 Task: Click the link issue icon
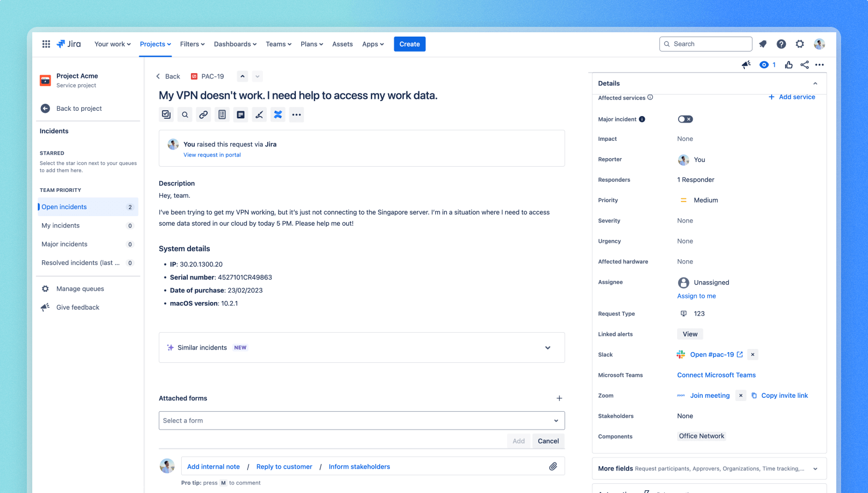[x=203, y=115]
